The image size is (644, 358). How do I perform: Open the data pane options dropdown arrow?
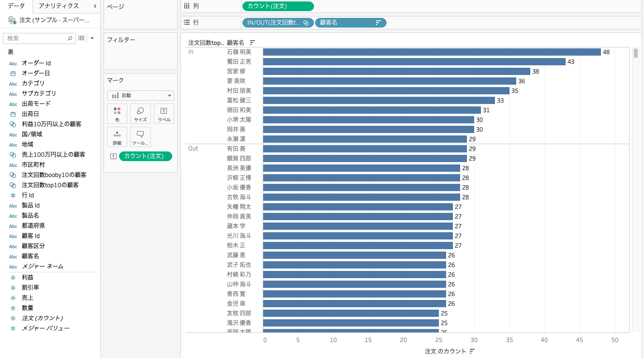tap(92, 38)
